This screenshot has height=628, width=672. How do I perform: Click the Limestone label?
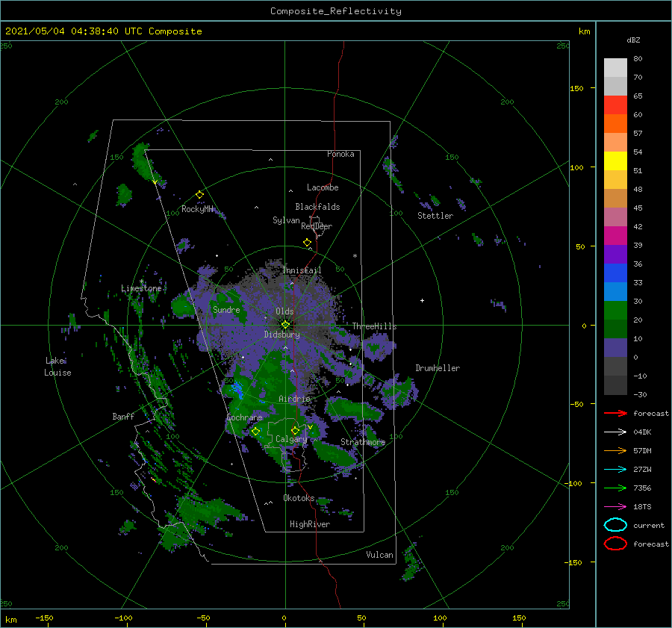pos(141,288)
